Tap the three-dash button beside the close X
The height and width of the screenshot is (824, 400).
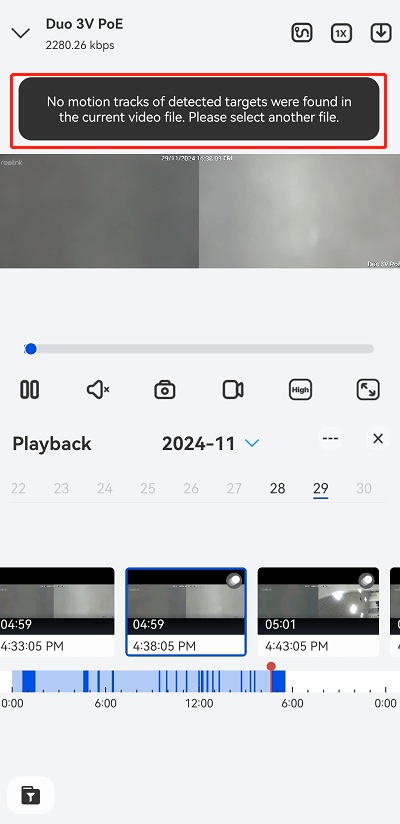pos(330,439)
